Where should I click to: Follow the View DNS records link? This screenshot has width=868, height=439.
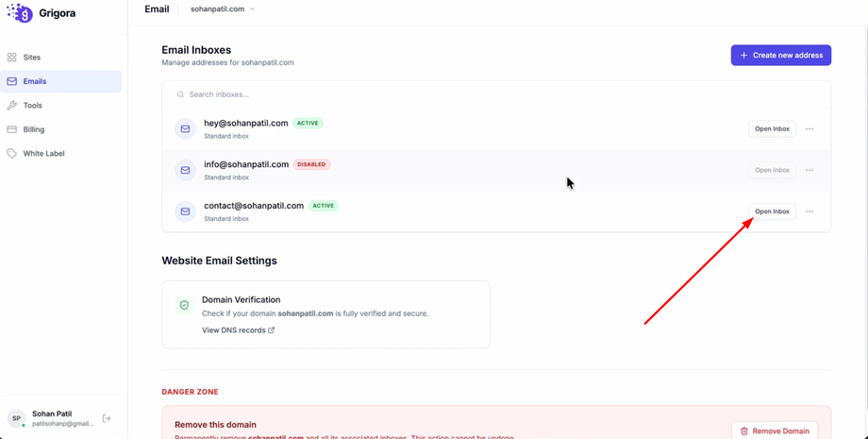238,330
